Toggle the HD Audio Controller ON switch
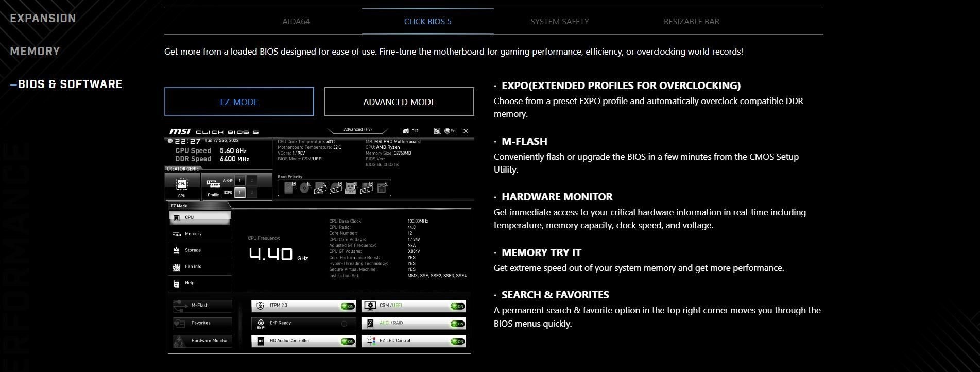Image resolution: width=980 pixels, height=372 pixels. [348, 341]
